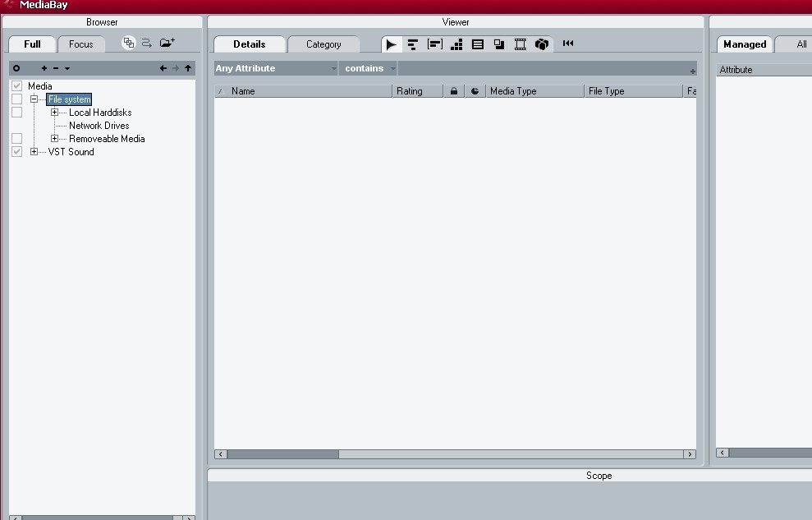Toggle the MIDI loops bracket filter icon

[x=435, y=44]
